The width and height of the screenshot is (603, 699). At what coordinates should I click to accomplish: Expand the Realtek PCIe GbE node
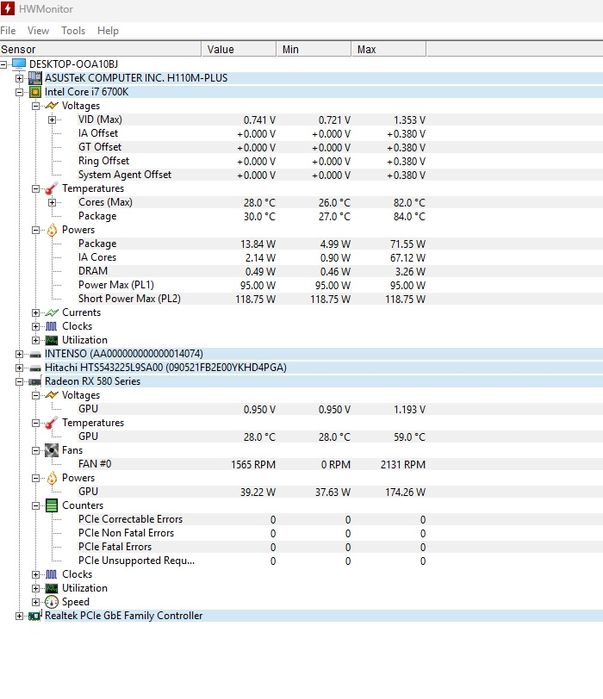(19, 616)
